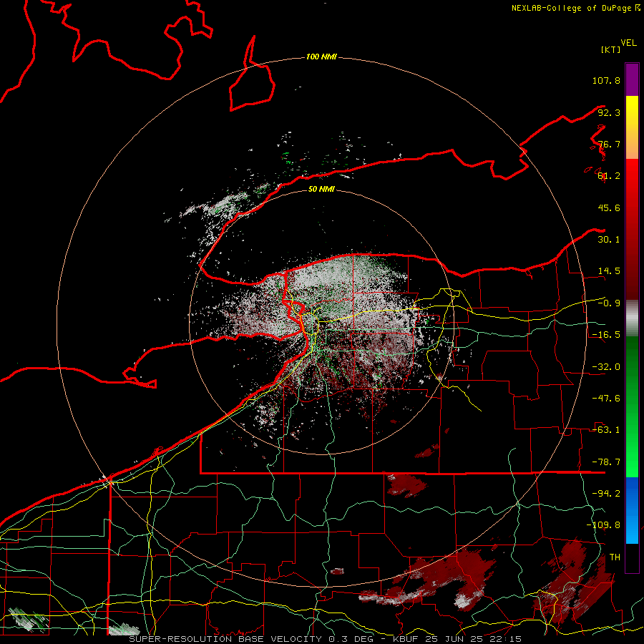
Task: Click the NEXLAB-College of DuPage watermark text
Action: [x=575, y=8]
